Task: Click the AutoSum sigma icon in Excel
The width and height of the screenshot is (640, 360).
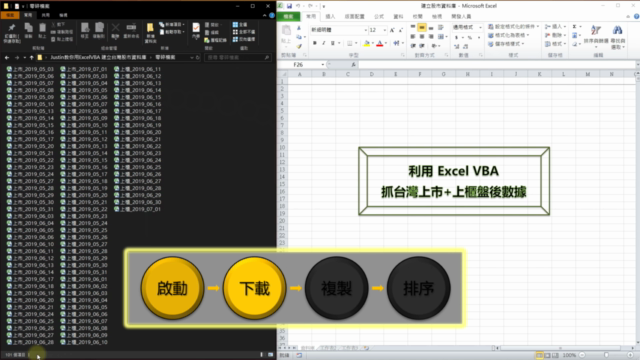Action: (574, 27)
